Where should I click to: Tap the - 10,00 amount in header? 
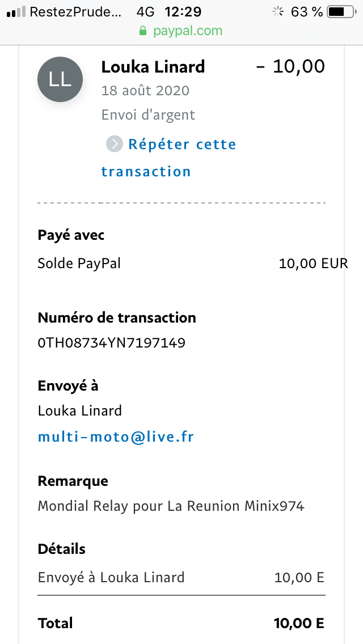click(x=290, y=66)
